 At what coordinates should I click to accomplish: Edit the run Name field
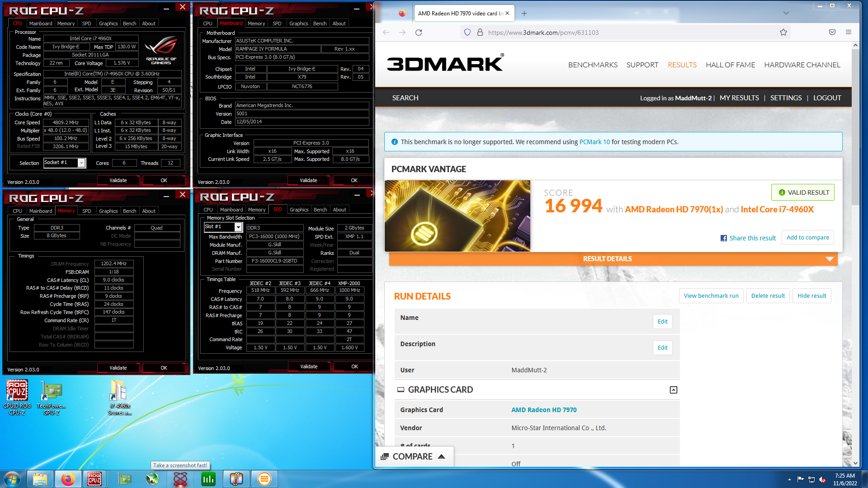[663, 322]
